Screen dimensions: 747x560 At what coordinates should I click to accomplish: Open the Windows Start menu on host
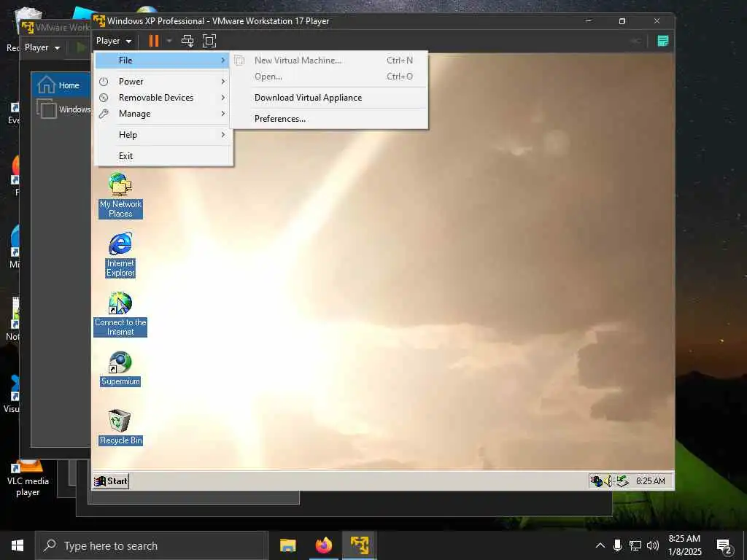pyautogui.click(x=18, y=545)
